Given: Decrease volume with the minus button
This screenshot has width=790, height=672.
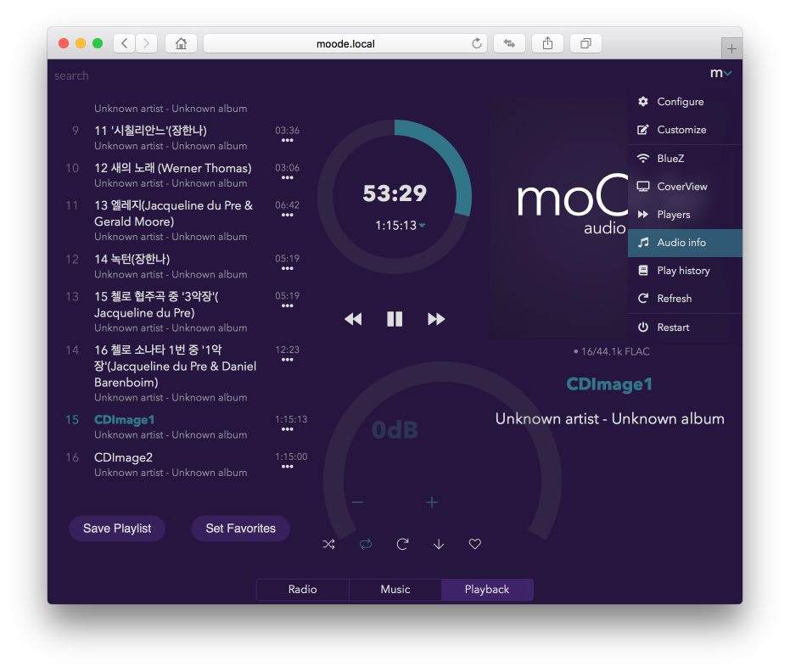Looking at the screenshot, I should pyautogui.click(x=358, y=502).
